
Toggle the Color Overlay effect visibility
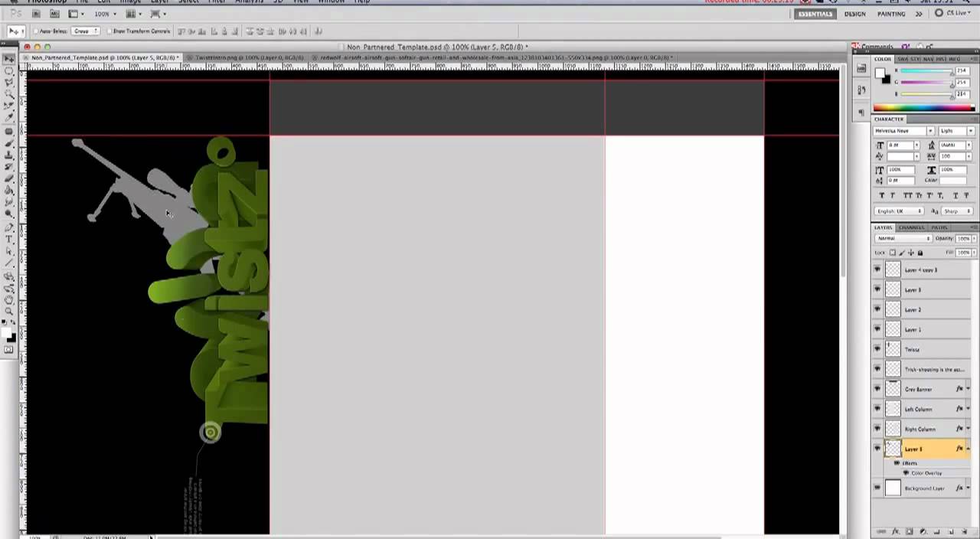pos(906,472)
